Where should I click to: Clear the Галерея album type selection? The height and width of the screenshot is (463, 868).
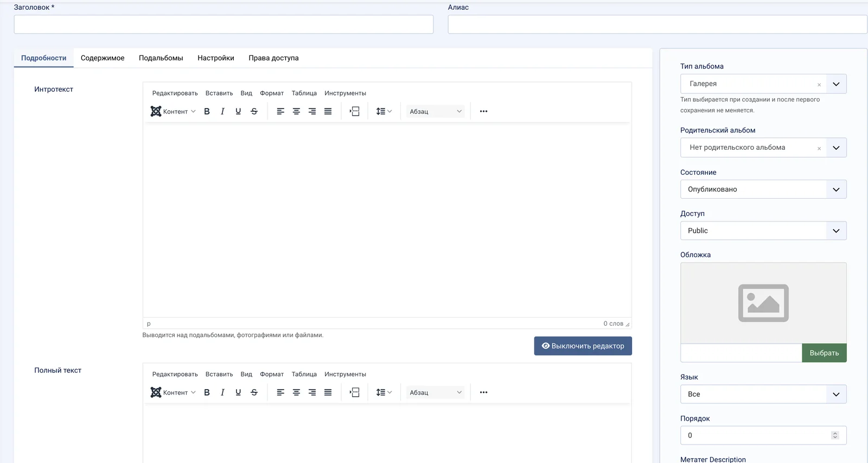[819, 85]
